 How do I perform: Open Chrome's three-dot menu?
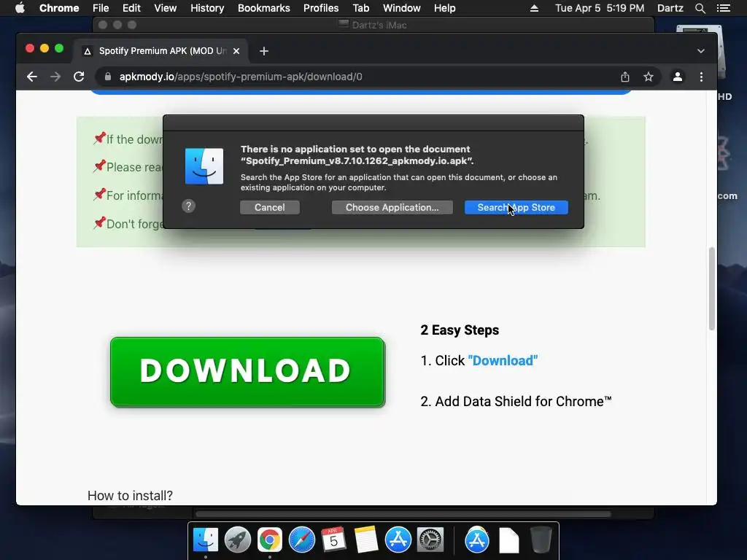click(701, 77)
